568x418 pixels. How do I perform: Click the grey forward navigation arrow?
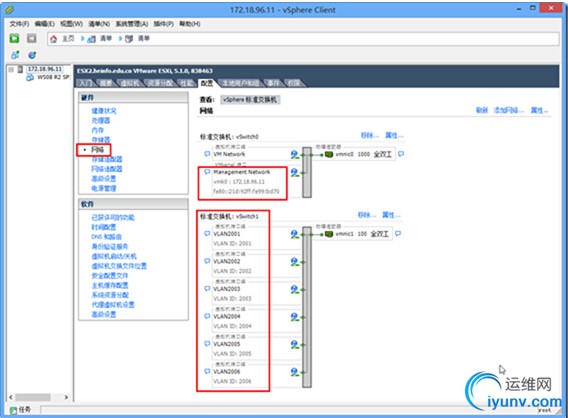pyautogui.click(x=32, y=38)
